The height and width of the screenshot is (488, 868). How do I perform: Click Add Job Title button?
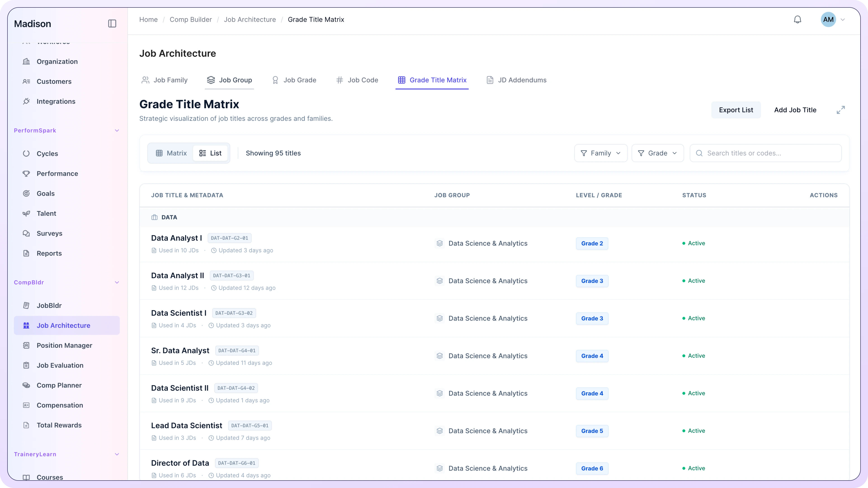pos(795,110)
